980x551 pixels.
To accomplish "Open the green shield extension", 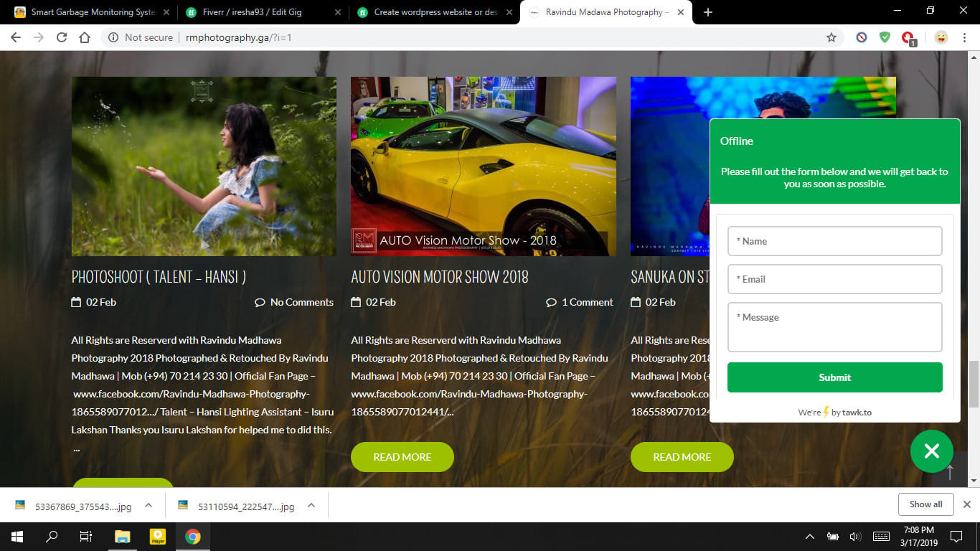I will click(885, 37).
